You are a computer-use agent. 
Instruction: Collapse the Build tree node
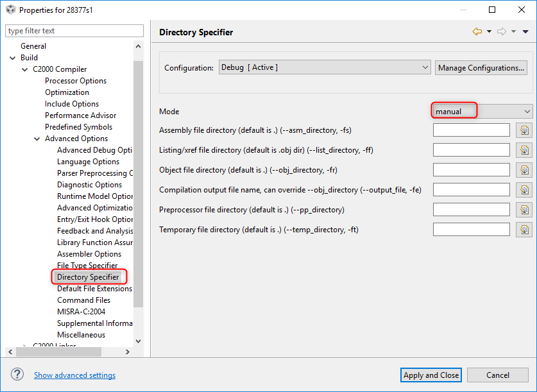tap(13, 58)
